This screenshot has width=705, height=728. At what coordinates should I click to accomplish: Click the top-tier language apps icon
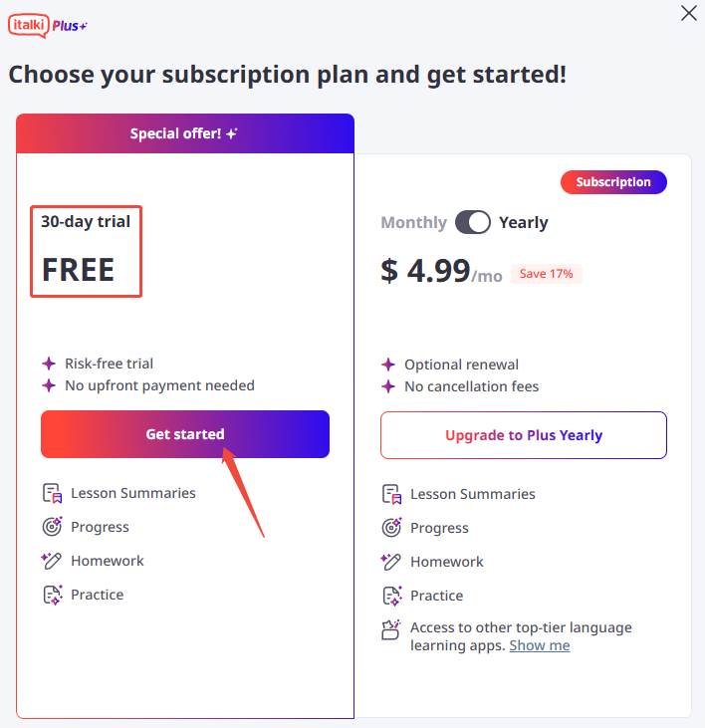391,629
